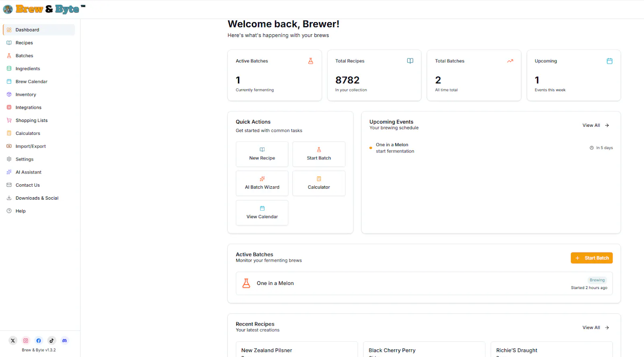This screenshot has width=644, height=357.
Task: Open the New Zealand Pilsner recipe card
Action: pos(297,349)
